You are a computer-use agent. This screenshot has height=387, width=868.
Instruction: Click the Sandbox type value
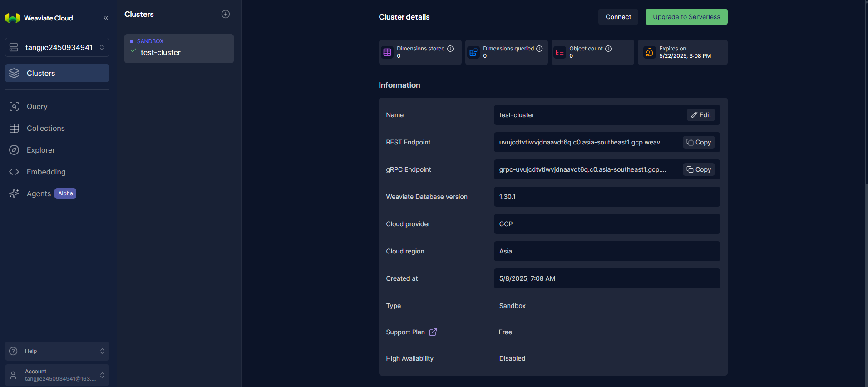coord(513,306)
